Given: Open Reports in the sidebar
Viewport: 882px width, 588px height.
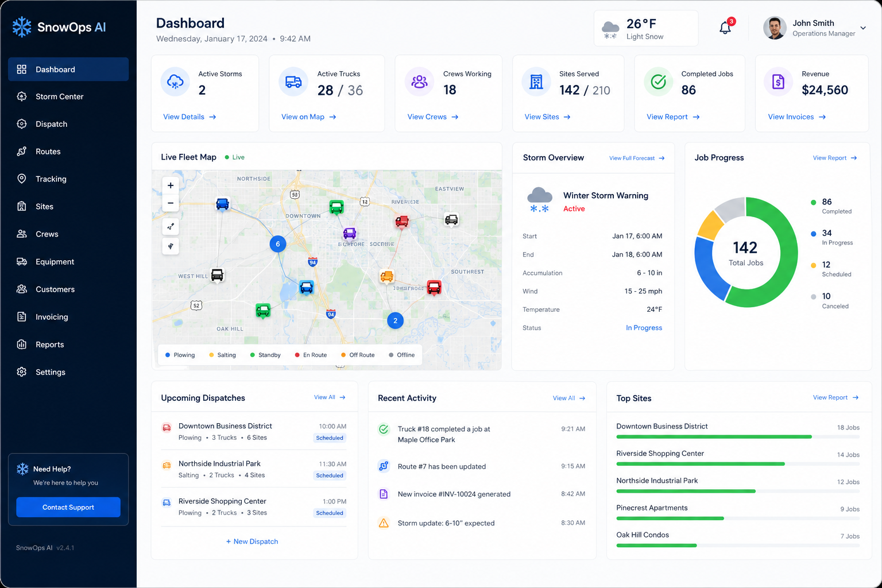Looking at the screenshot, I should (x=68, y=345).
